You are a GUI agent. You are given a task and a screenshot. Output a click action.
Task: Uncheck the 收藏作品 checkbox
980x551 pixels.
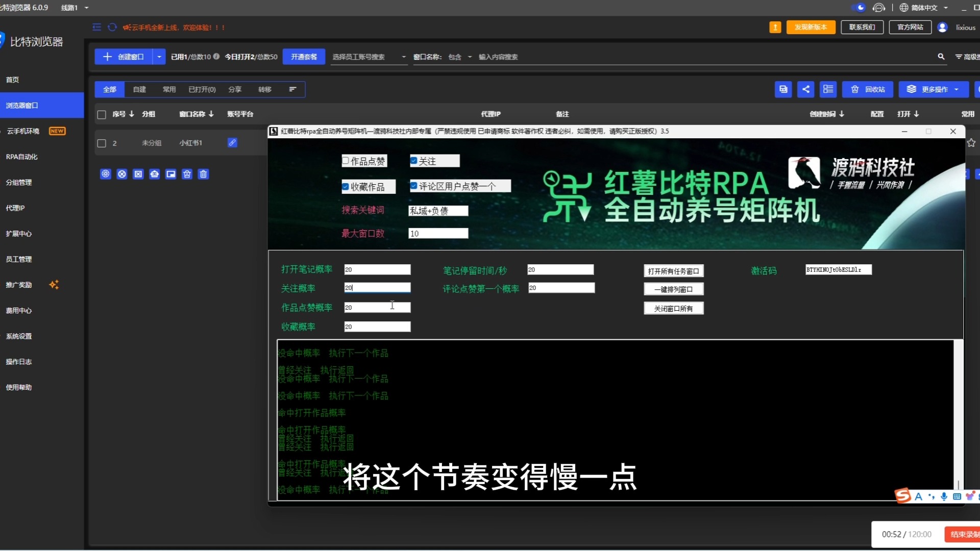click(346, 186)
